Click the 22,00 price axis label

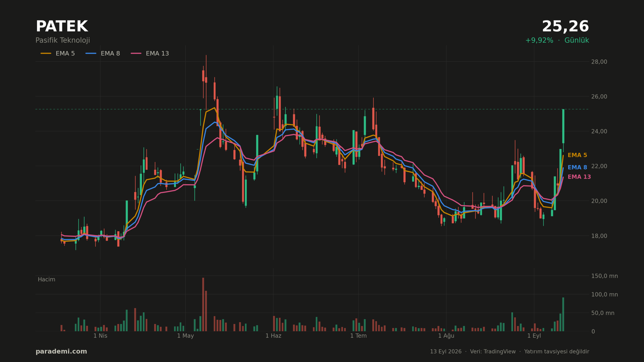coord(599,166)
